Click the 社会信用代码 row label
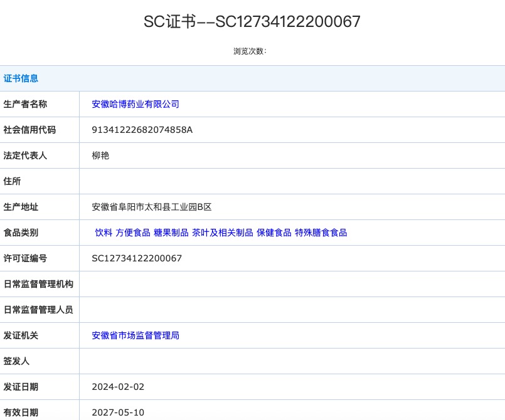 click(29, 130)
